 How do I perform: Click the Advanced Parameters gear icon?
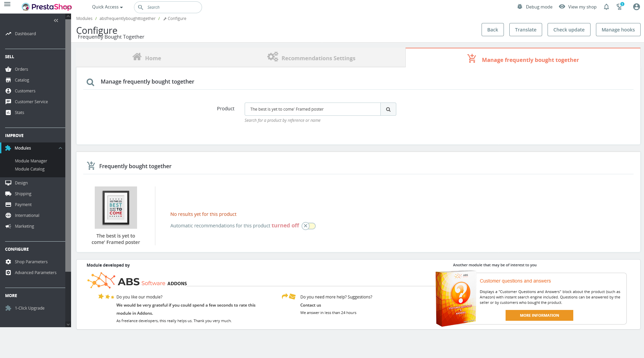point(8,273)
